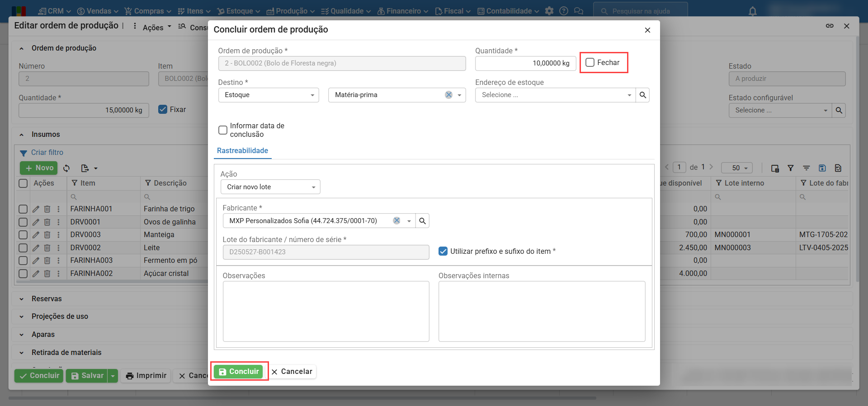Click the Salvar button
The height and width of the screenshot is (406, 868).
pos(87,376)
